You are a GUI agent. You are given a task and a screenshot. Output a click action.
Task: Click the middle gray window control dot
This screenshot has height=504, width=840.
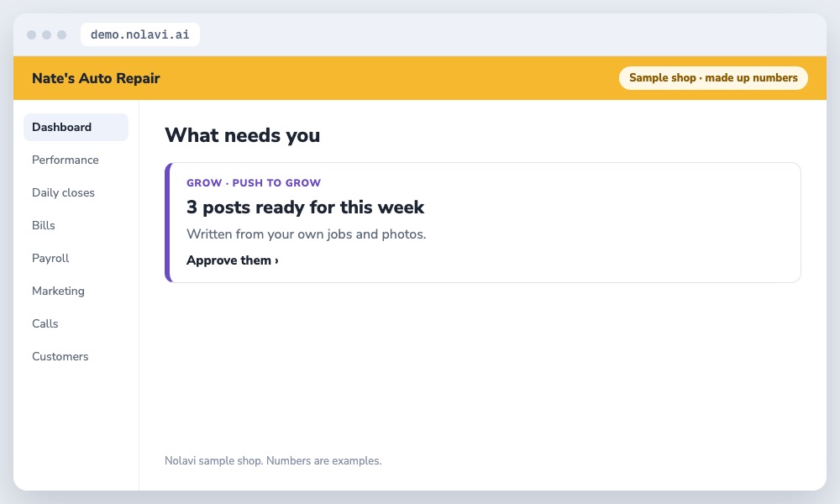[46, 34]
